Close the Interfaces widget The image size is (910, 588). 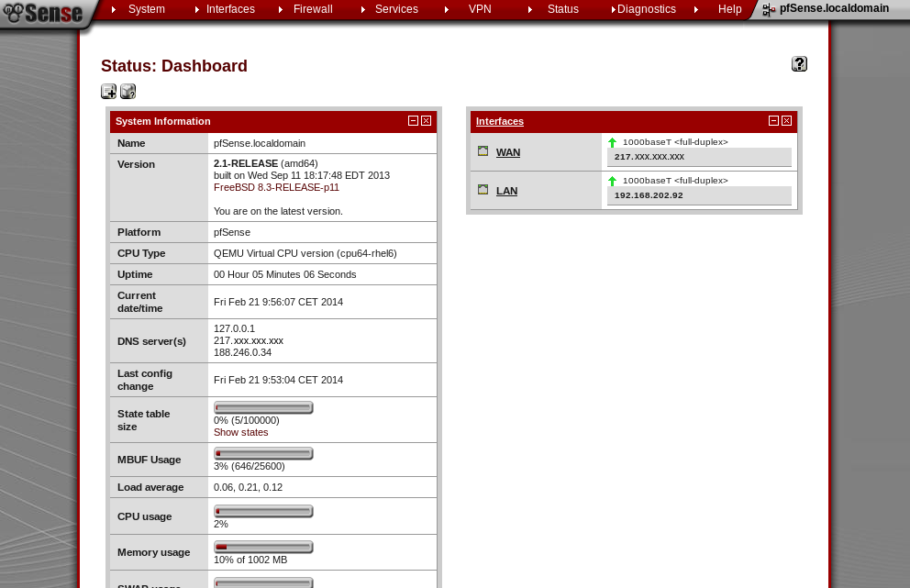[786, 121]
